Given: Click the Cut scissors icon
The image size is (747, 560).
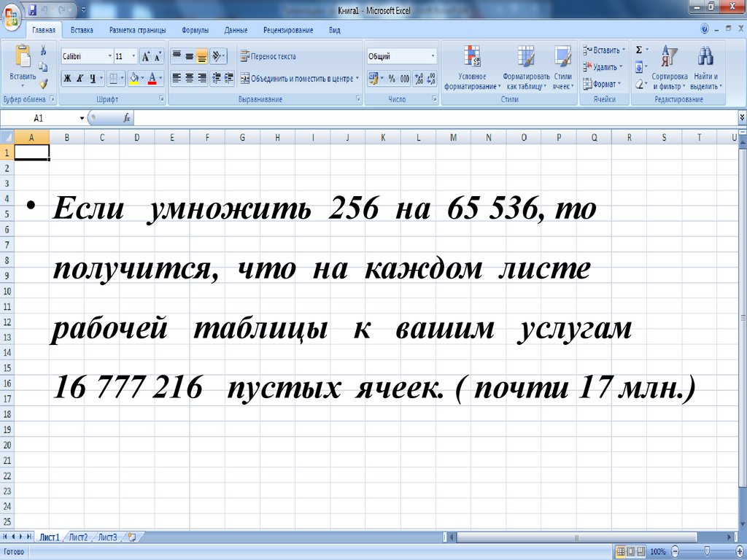Looking at the screenshot, I should click(x=43, y=50).
